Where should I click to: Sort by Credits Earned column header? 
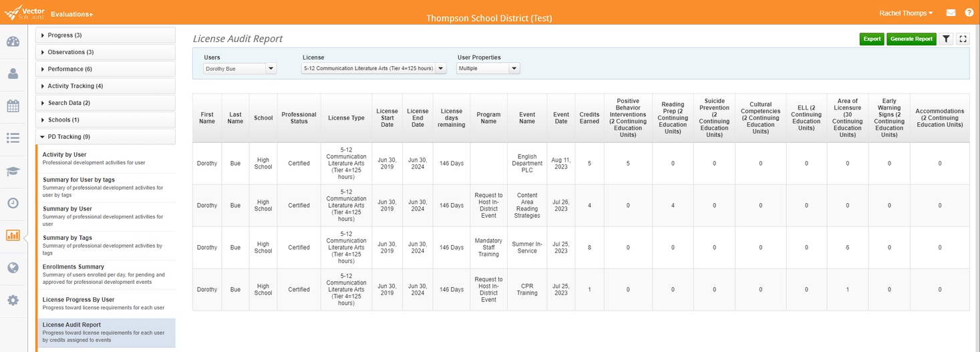589,118
